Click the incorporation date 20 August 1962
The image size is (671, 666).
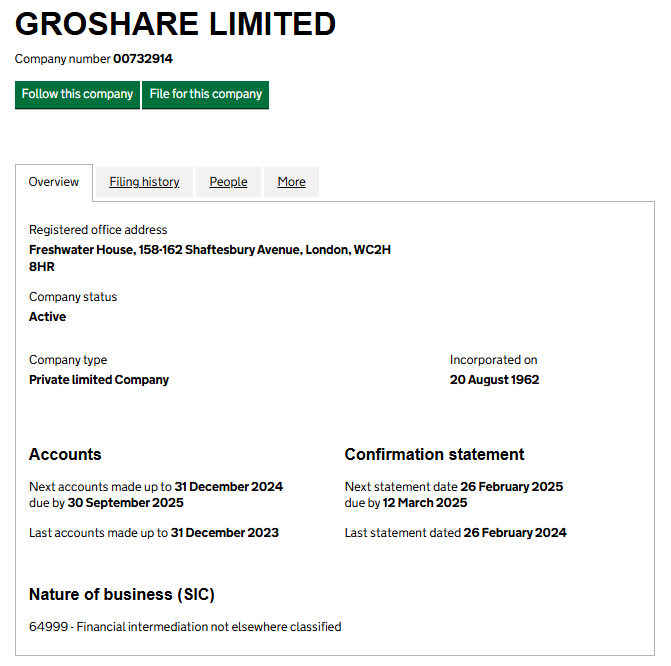point(494,380)
